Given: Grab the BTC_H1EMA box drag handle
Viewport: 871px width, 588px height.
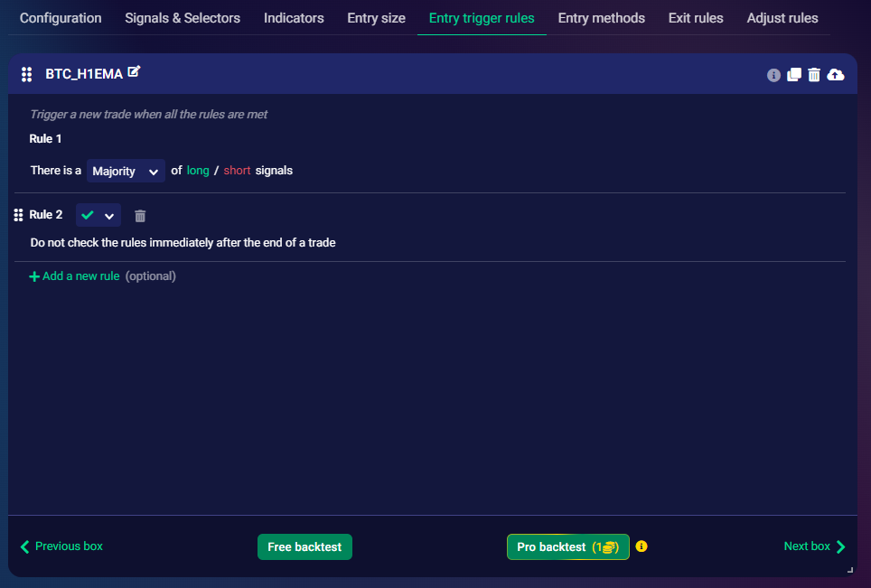Looking at the screenshot, I should tap(27, 74).
